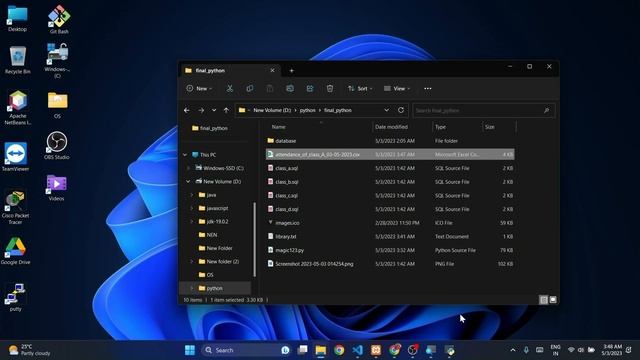Open Cisco Packet Tracer desktop icon
The width and height of the screenshot is (640, 360).
[15, 208]
